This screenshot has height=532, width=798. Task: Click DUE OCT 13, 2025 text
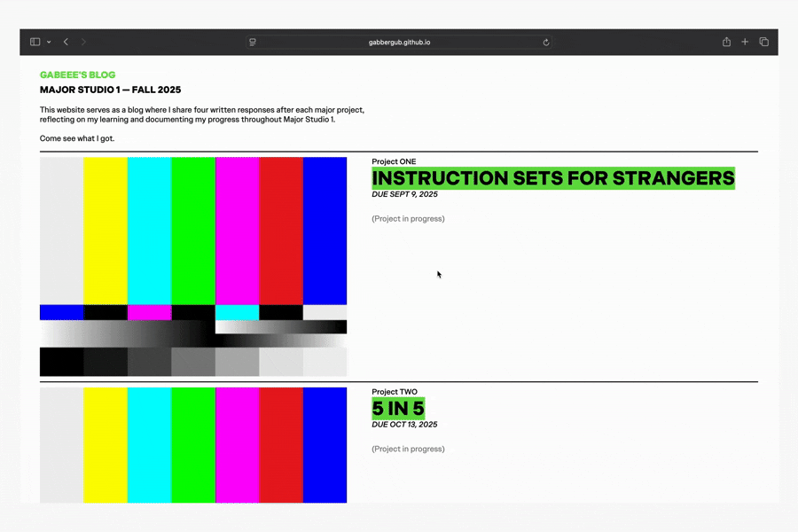(404, 425)
